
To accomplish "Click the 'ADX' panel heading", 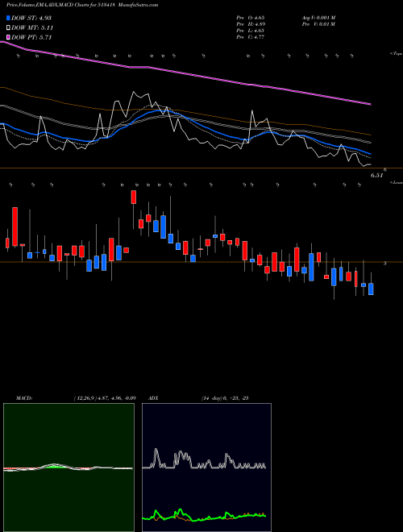I will 153,398.
